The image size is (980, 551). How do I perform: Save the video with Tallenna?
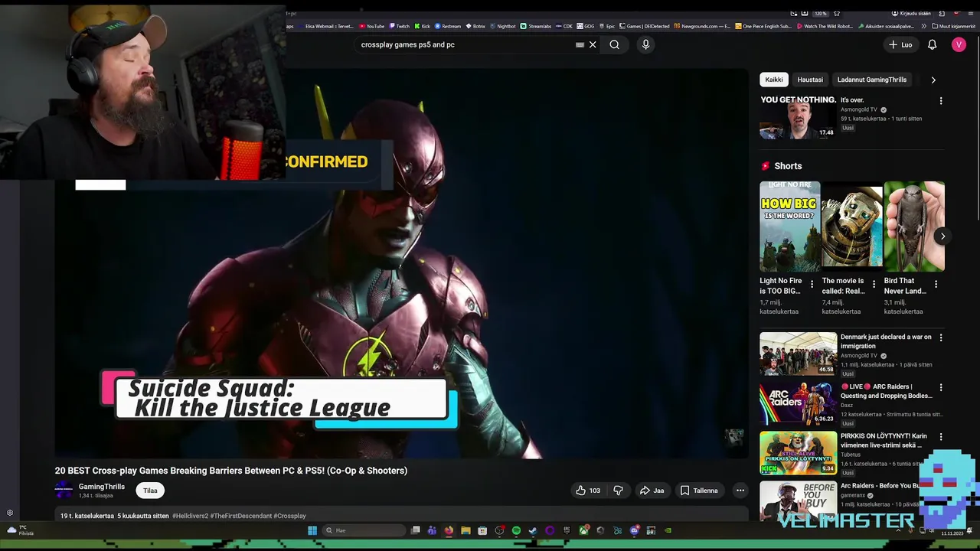(x=699, y=491)
